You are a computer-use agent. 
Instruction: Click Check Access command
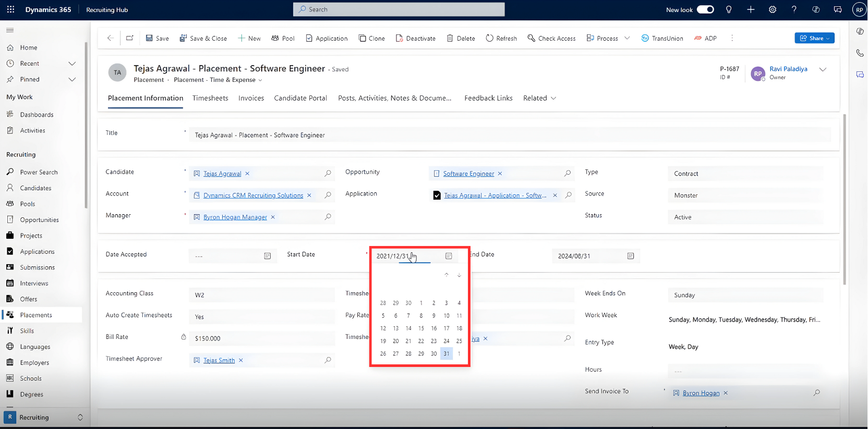pyautogui.click(x=551, y=38)
